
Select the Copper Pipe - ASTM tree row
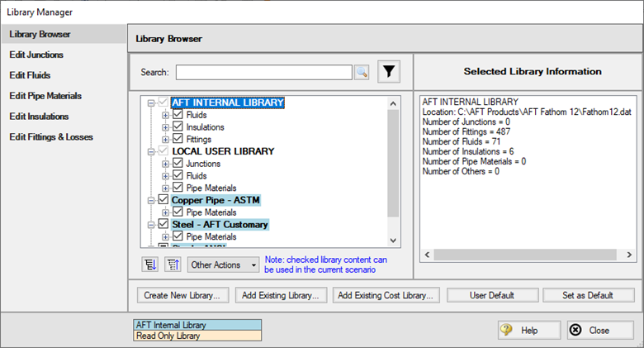coord(215,200)
